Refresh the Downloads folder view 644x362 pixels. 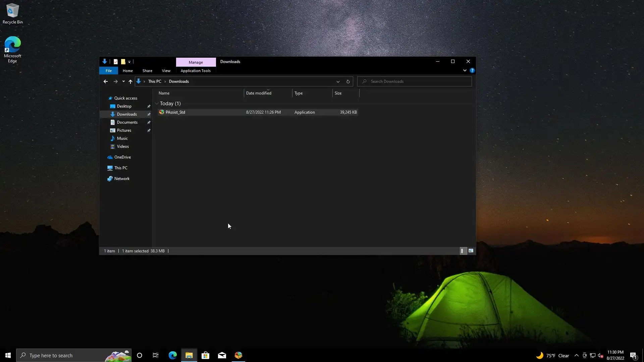click(348, 81)
